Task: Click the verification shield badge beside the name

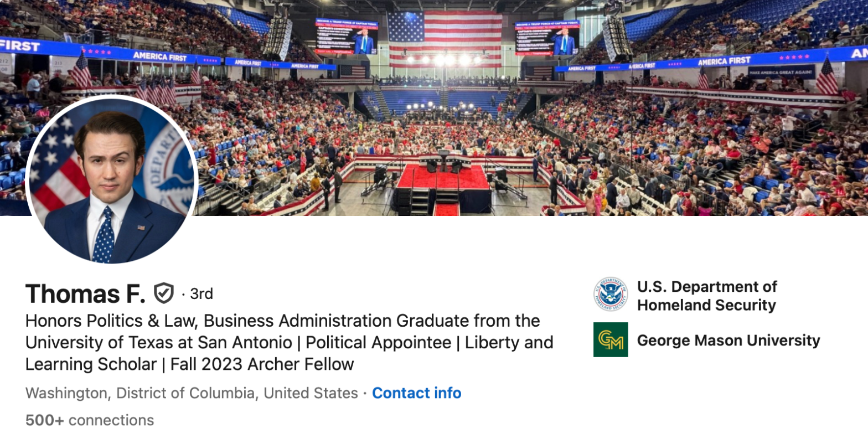Action: 164,293
